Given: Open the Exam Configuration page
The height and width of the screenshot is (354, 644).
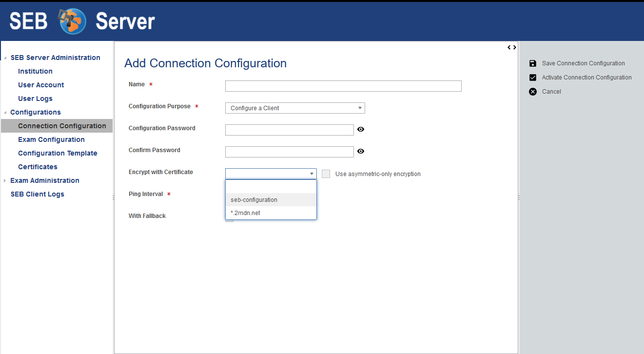Looking at the screenshot, I should tap(51, 139).
